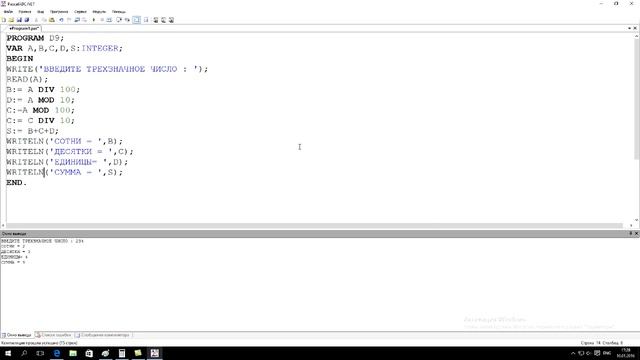Screen dimensions: 640x360
Task: Open taskbar search magnifier
Action: coord(24,353)
